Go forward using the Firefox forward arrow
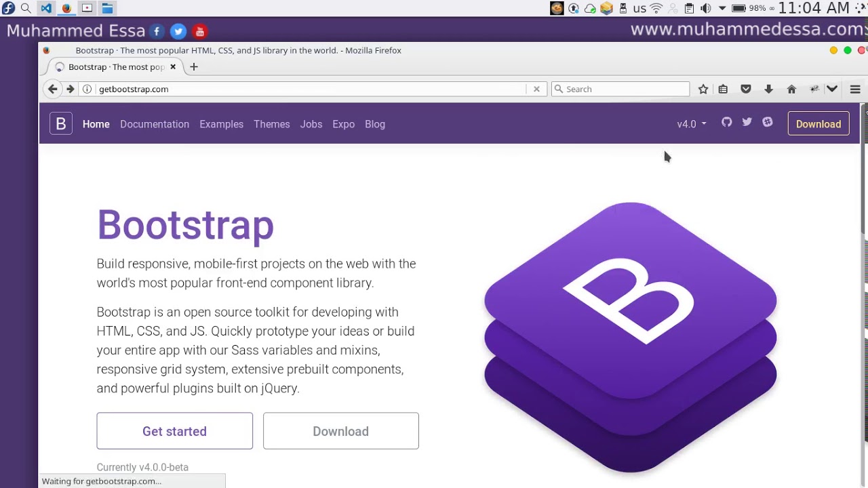 70,89
